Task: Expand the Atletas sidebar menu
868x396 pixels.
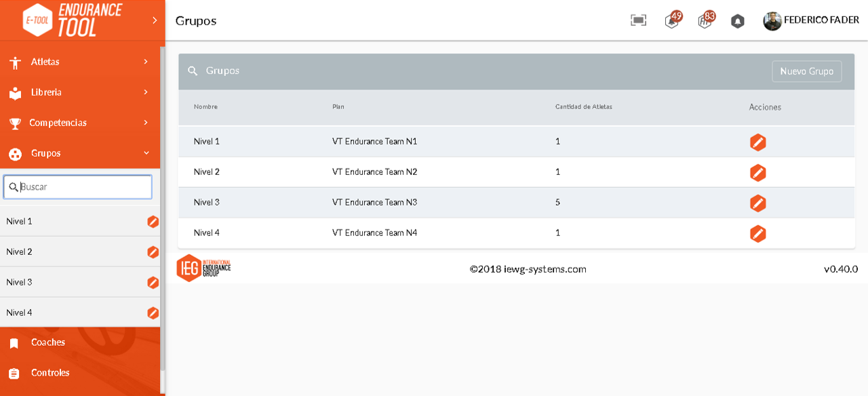Action: 79,62
